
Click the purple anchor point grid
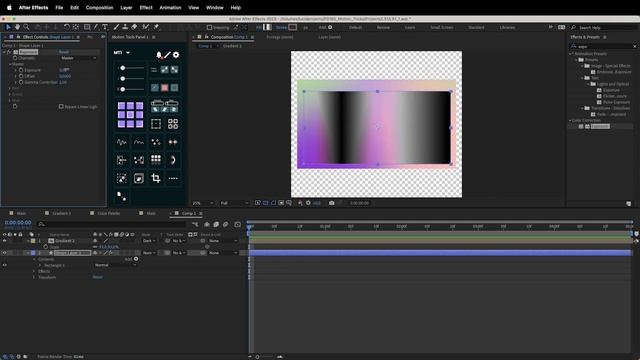coord(130,115)
